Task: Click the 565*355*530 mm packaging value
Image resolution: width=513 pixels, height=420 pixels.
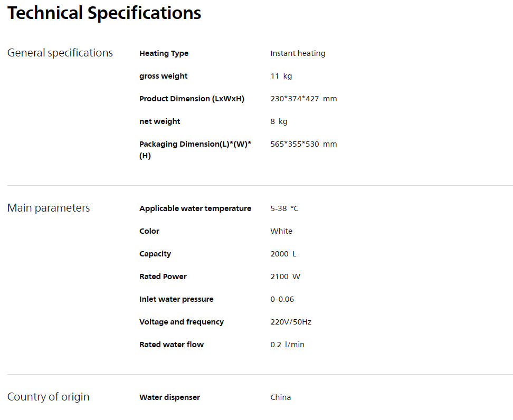Action: click(x=303, y=144)
